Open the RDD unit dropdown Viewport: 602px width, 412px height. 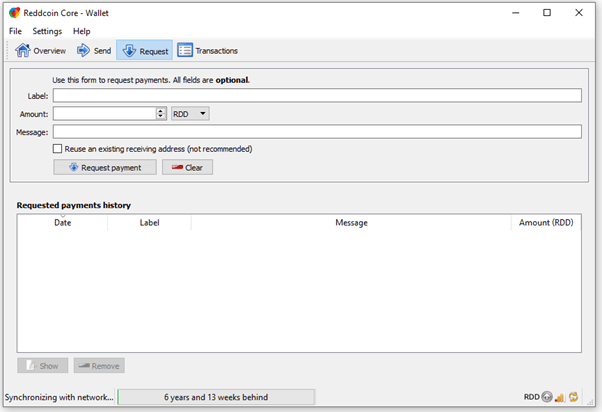[x=190, y=114]
